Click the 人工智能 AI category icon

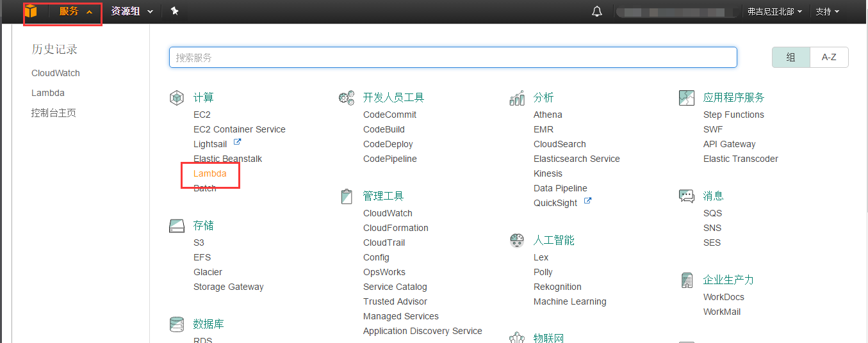[517, 241]
